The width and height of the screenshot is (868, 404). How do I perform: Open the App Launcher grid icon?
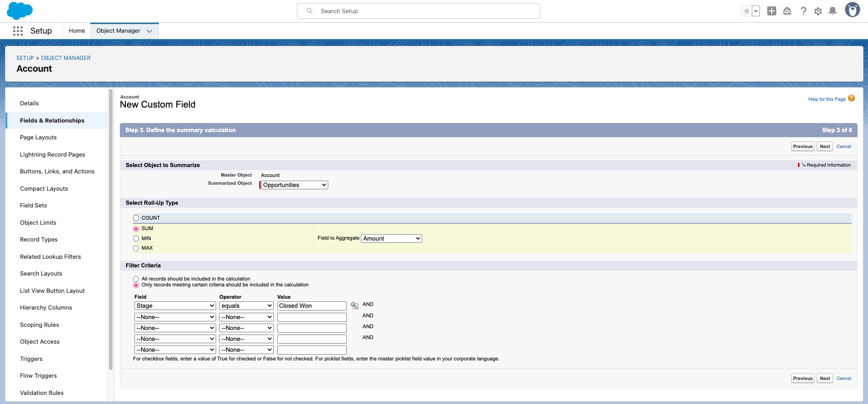click(18, 31)
